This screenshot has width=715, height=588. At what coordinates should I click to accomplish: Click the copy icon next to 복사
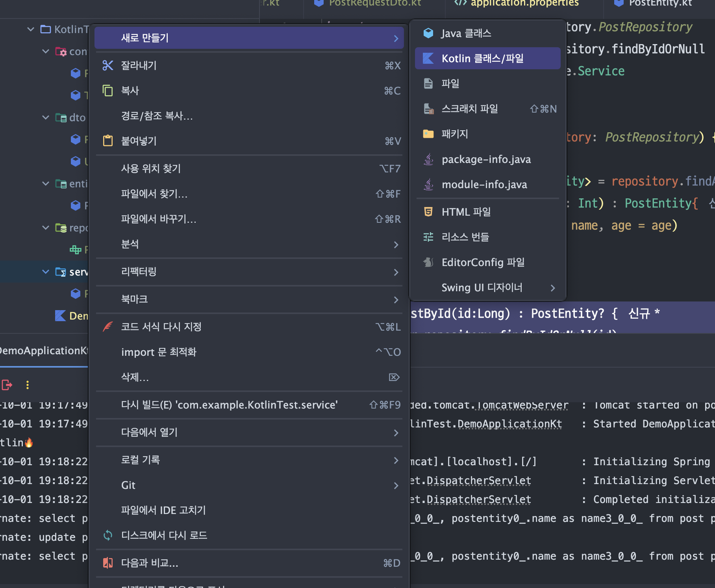[107, 91]
